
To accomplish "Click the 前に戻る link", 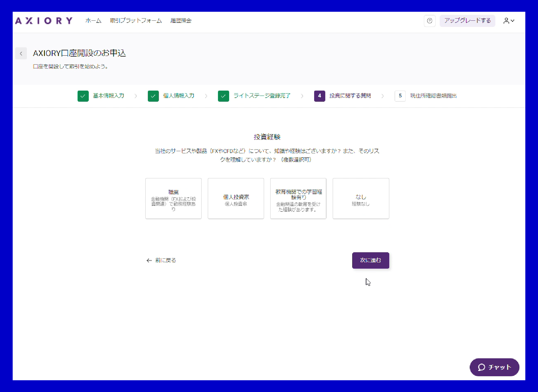I will click(x=161, y=261).
